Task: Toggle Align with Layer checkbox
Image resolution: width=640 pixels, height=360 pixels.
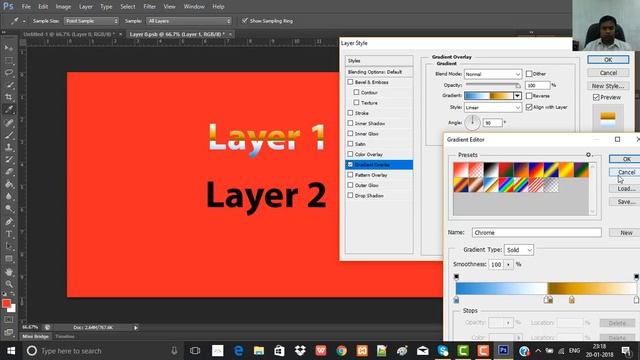Action: click(x=529, y=107)
